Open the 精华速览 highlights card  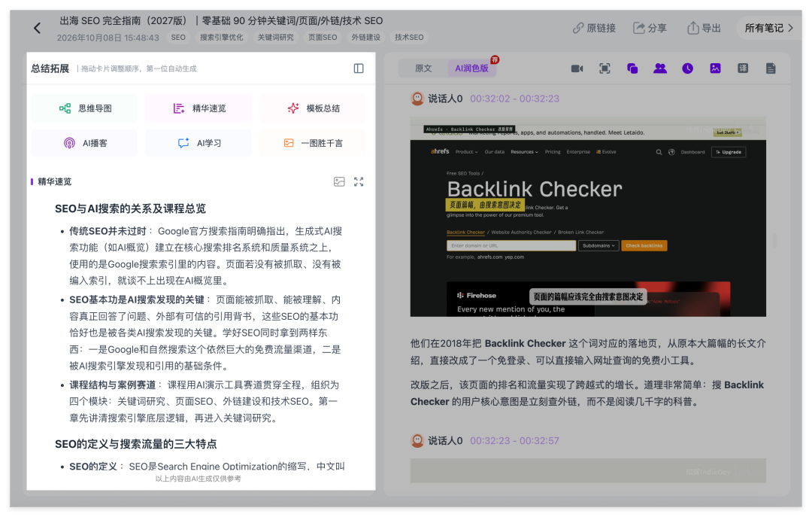pos(198,108)
